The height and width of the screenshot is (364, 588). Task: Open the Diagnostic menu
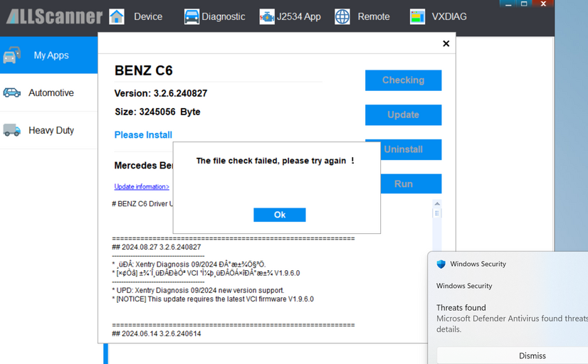pyautogui.click(x=224, y=17)
